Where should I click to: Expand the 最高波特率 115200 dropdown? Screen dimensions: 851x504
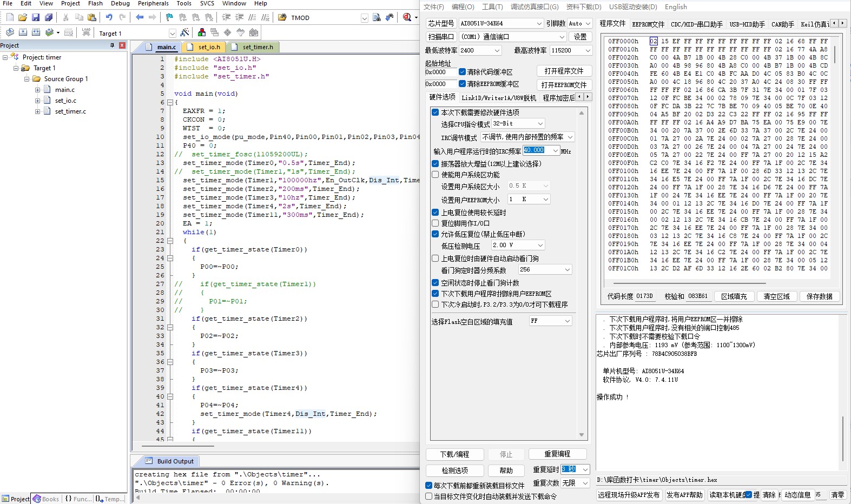tap(588, 50)
